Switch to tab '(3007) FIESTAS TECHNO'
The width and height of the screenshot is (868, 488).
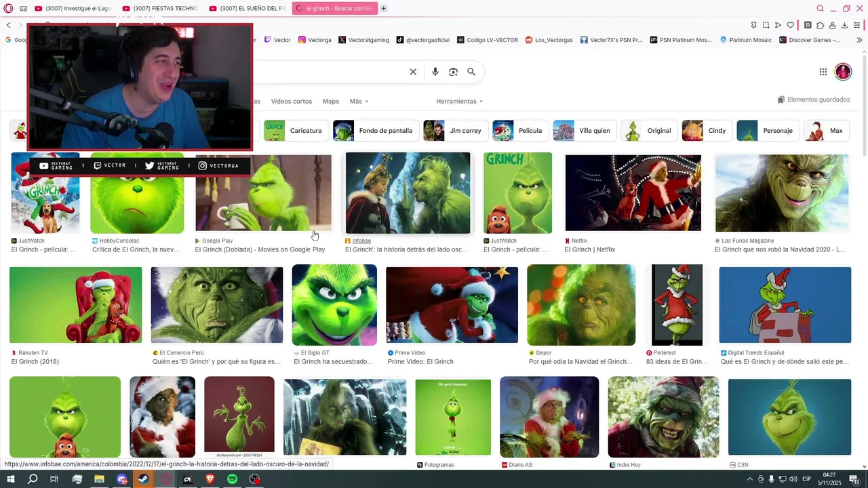[x=160, y=8]
